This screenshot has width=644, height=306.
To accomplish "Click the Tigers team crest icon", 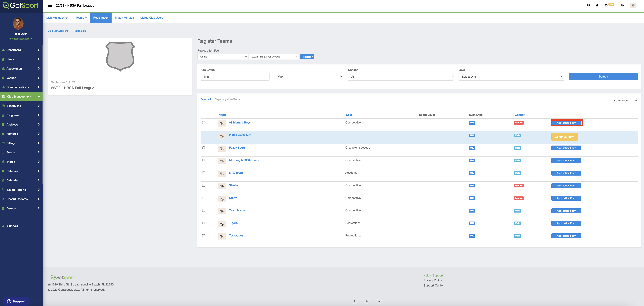I will click(x=222, y=224).
